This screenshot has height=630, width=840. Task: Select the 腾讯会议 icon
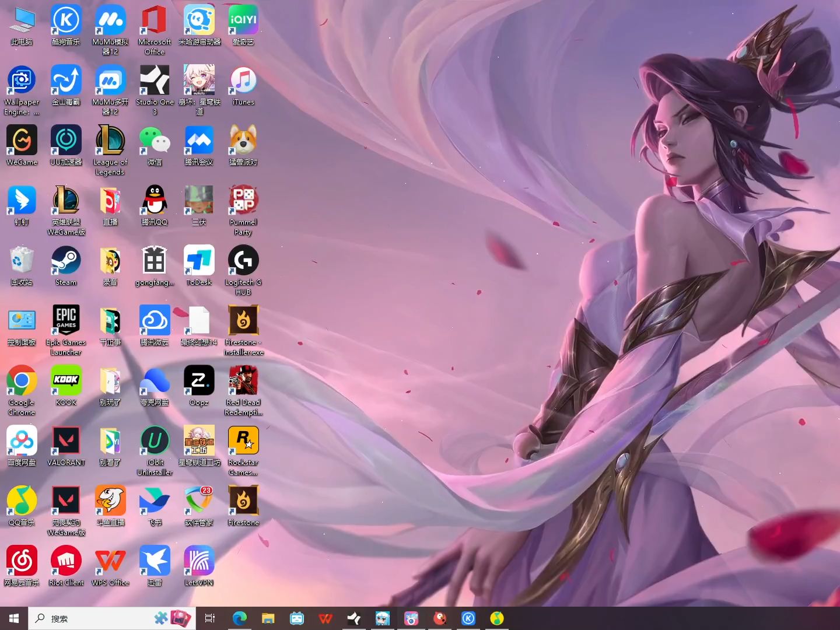pos(199,146)
